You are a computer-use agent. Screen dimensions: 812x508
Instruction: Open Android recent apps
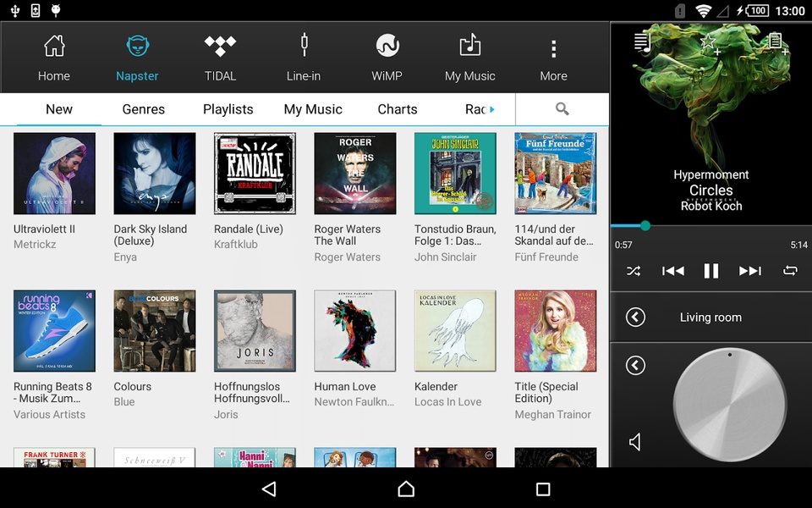(543, 489)
